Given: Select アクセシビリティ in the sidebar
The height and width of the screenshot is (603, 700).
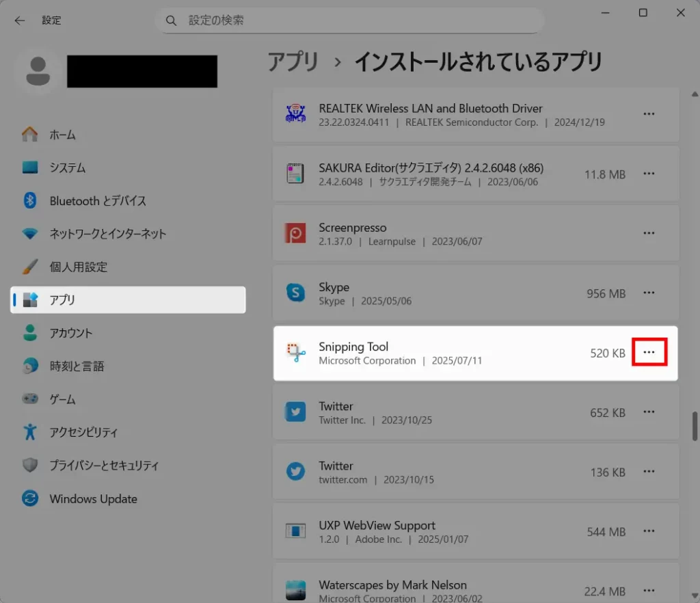Looking at the screenshot, I should 128,432.
